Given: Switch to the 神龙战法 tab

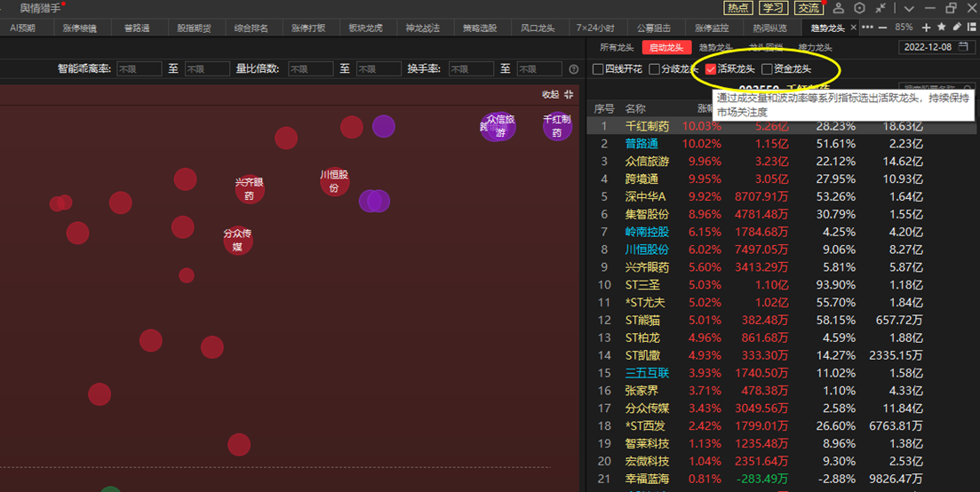Looking at the screenshot, I should 423,28.
